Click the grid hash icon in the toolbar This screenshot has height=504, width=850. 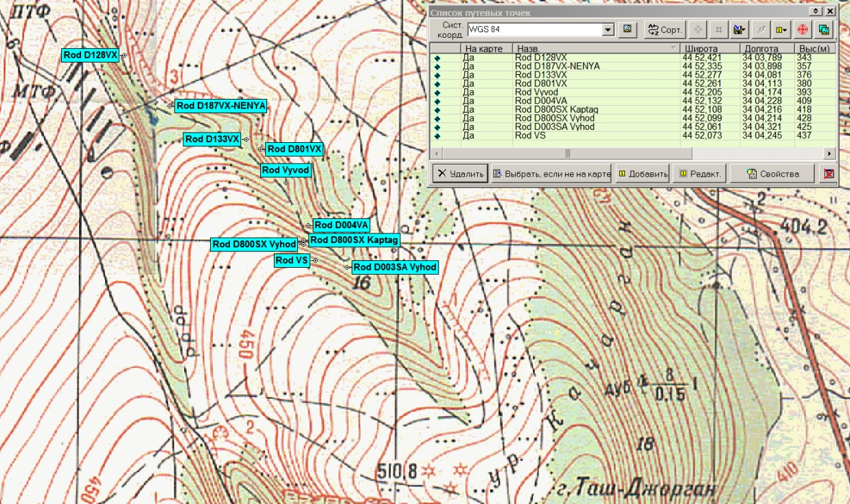(x=718, y=30)
